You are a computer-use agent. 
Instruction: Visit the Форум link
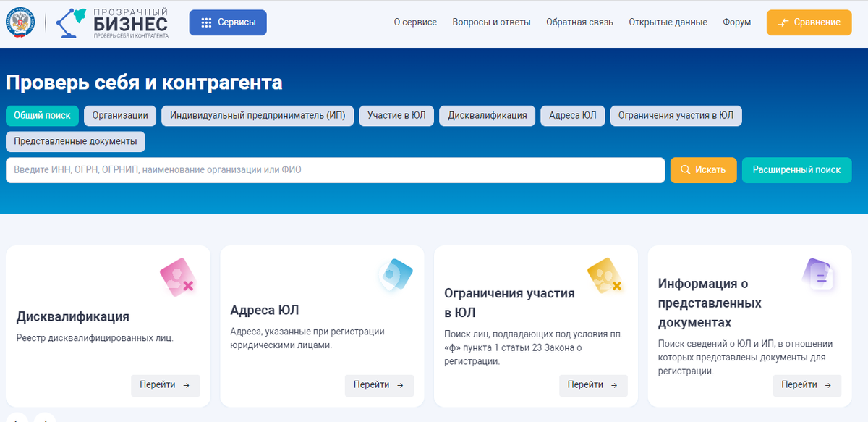pyautogui.click(x=736, y=22)
